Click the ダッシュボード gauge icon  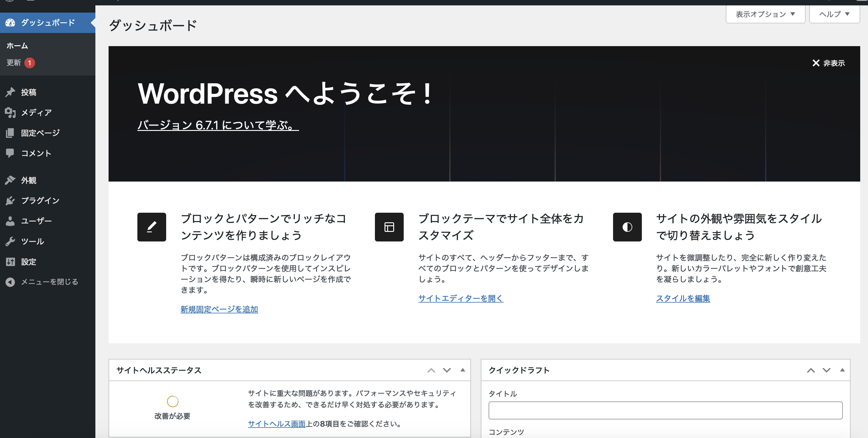10,22
